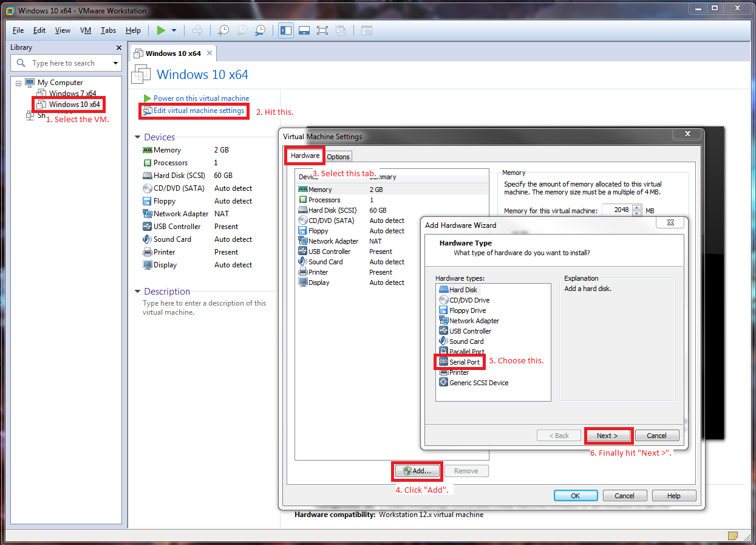Select Floppy row in settings device list
The width and height of the screenshot is (756, 545).
[392, 231]
